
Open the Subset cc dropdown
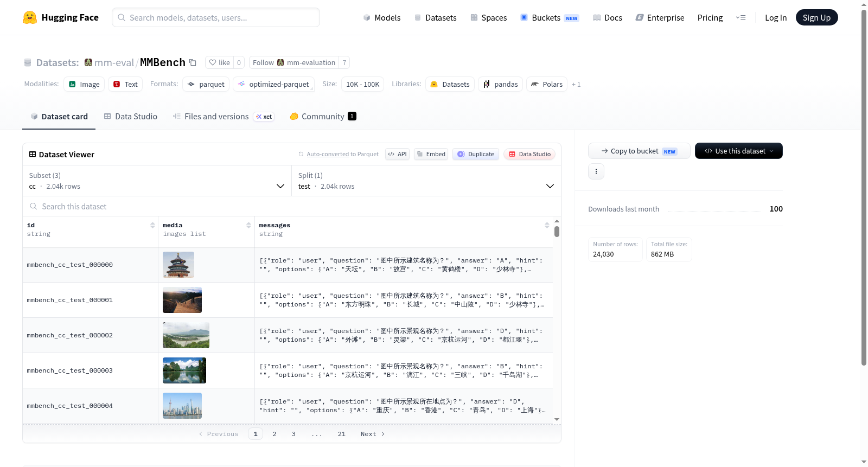coord(157,181)
